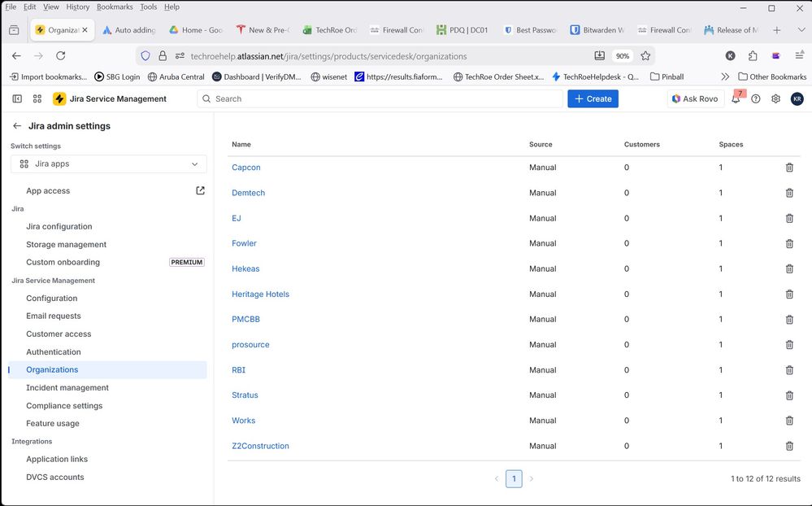Select the Incident management sidebar item
Viewport: 812px width, 506px height.
point(67,387)
